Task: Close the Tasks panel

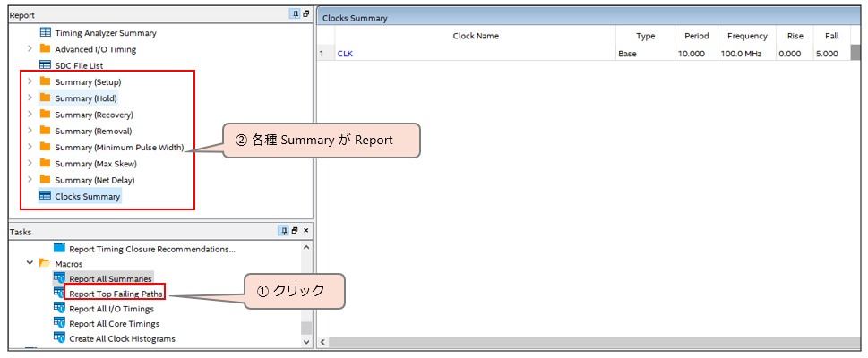Action: [x=306, y=231]
